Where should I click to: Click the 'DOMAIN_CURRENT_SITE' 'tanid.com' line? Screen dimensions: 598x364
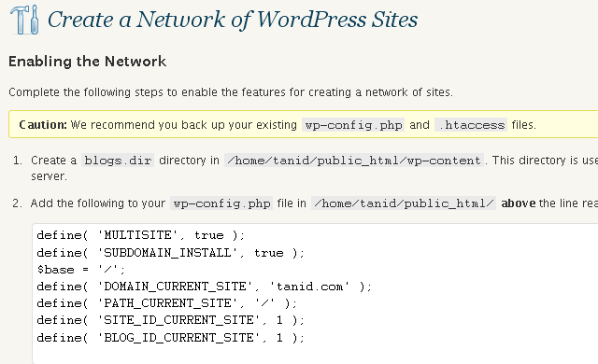click(204, 287)
